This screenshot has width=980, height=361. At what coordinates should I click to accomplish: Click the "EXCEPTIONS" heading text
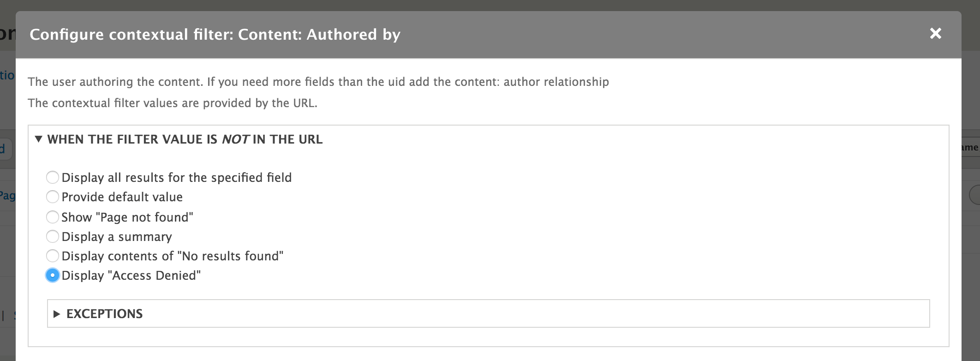point(104,314)
